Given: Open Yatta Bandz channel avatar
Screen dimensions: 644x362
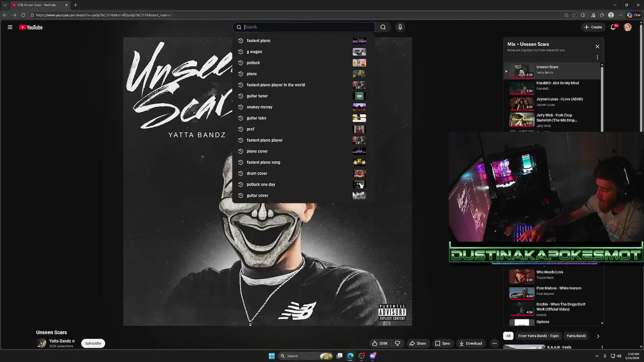Looking at the screenshot, I should [41, 343].
